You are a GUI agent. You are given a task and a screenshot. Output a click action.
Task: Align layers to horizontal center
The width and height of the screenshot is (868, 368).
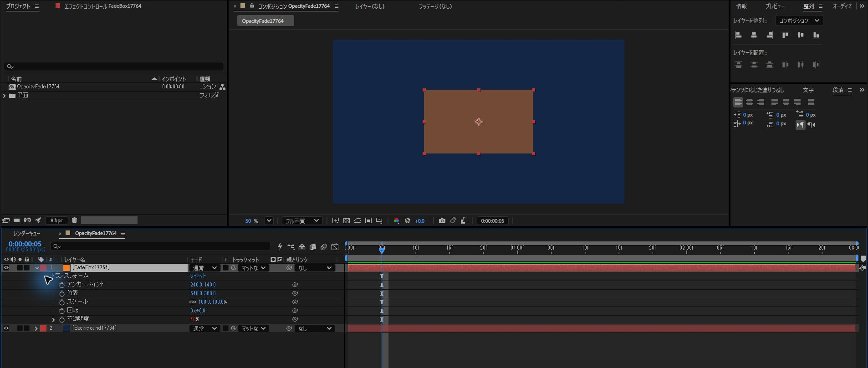pos(754,35)
